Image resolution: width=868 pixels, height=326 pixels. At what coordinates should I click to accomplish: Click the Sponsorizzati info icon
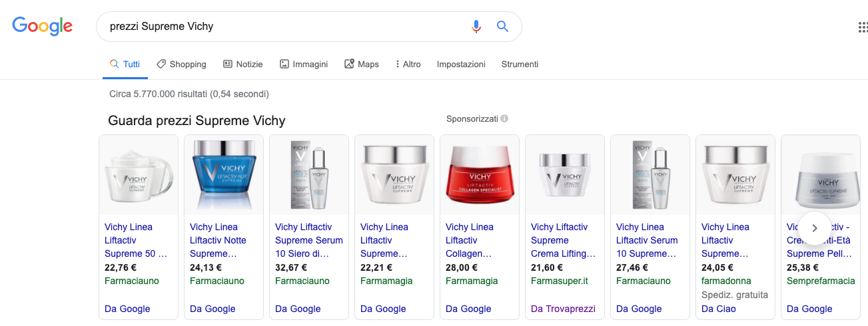[x=504, y=119]
